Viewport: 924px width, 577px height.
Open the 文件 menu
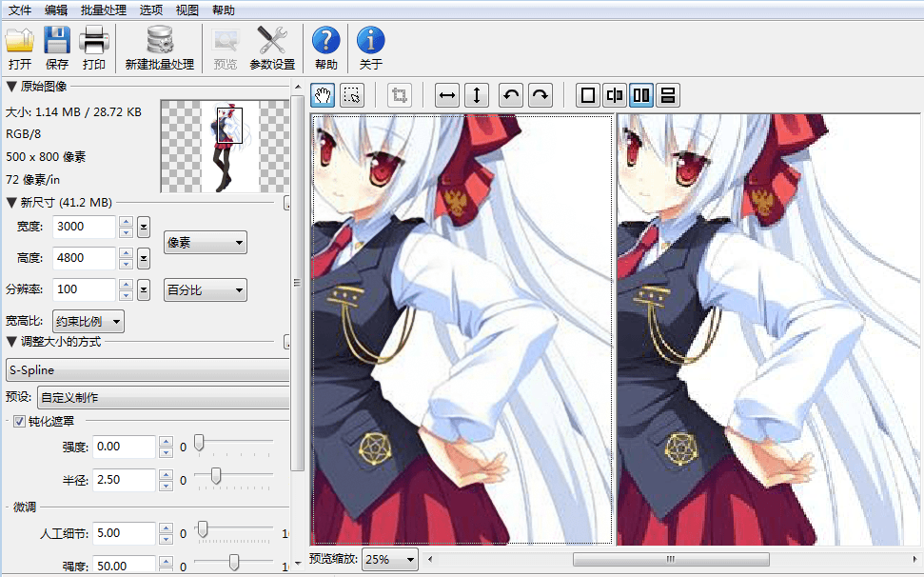click(20, 10)
